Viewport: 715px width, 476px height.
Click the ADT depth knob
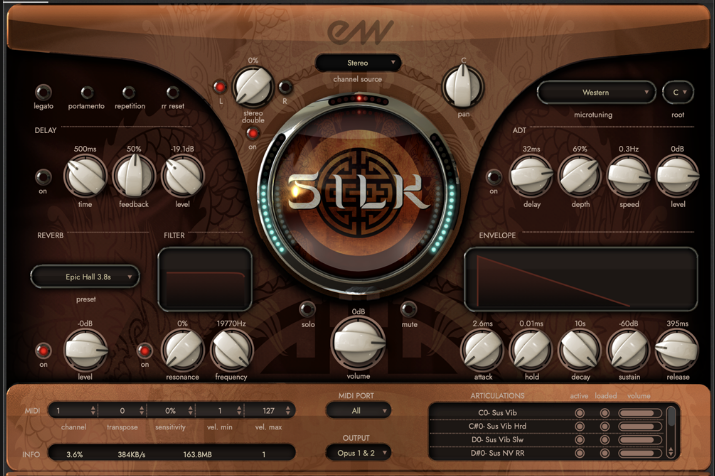coord(579,177)
